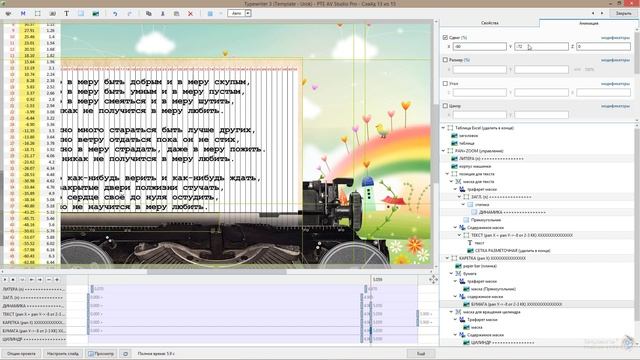Open Опции проекта
The height and width of the screenshot is (360, 640).
tap(21, 353)
